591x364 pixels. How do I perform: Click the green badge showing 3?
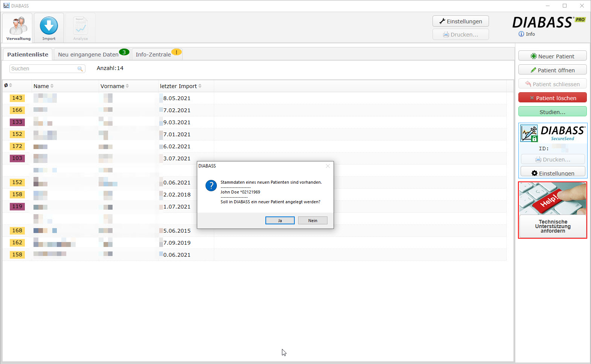124,52
